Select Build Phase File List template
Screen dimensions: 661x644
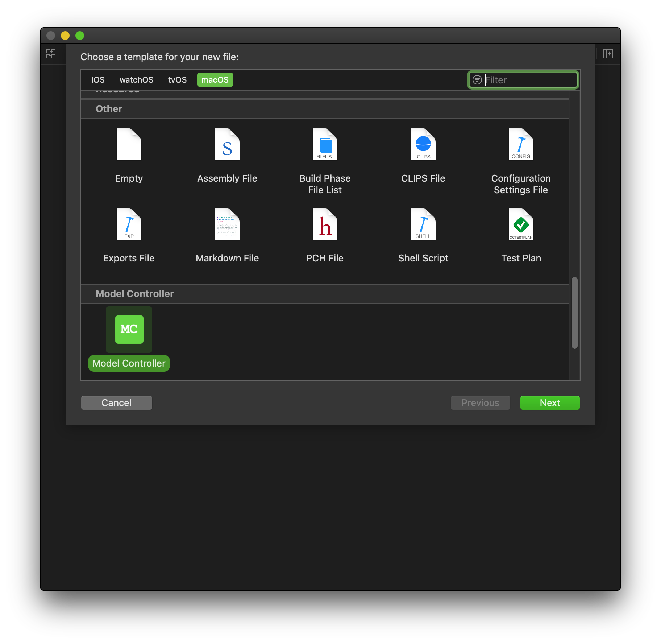[x=325, y=145]
